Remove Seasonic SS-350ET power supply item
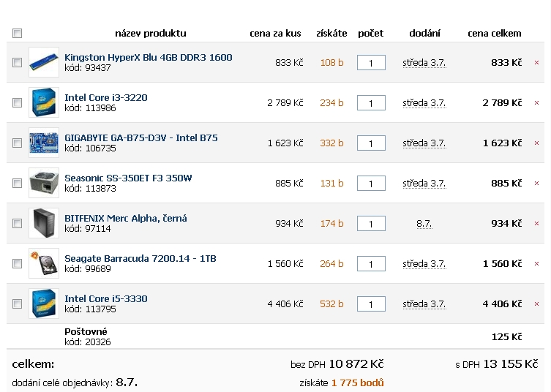 [536, 184]
